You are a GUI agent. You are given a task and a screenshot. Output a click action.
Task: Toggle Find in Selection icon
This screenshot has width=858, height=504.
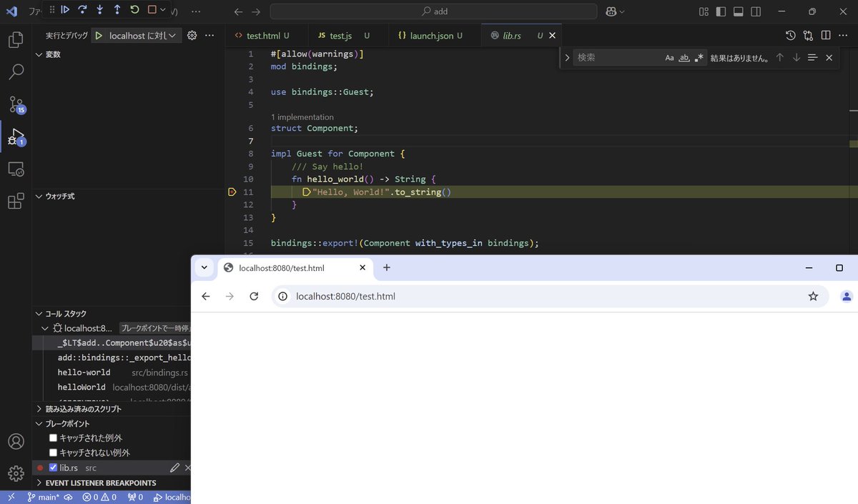coord(812,58)
